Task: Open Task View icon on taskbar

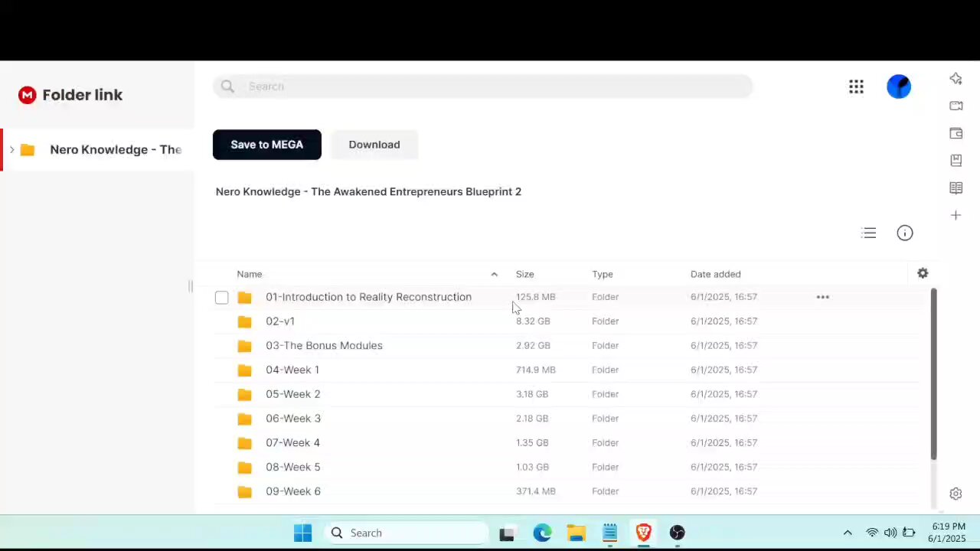Action: click(507, 533)
